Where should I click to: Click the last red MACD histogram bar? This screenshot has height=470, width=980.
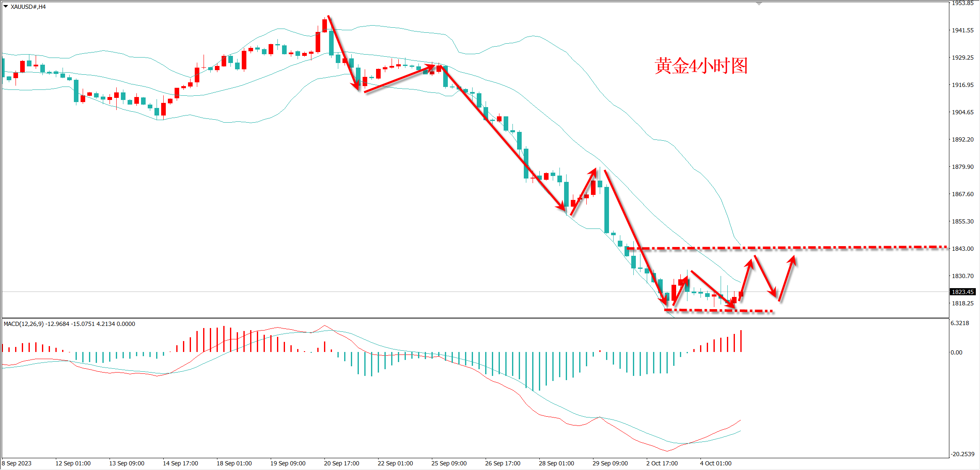point(741,341)
